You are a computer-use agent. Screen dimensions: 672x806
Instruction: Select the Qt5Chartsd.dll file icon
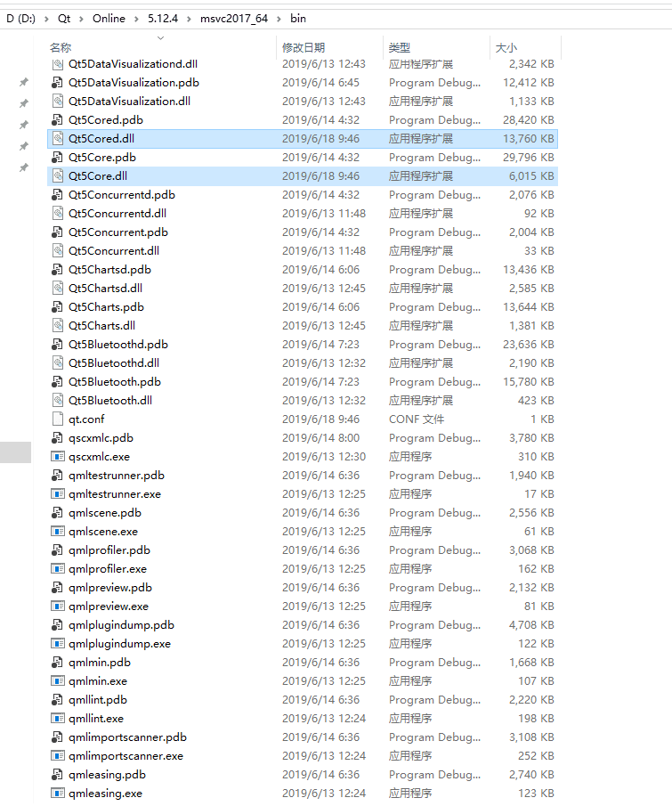(x=58, y=289)
